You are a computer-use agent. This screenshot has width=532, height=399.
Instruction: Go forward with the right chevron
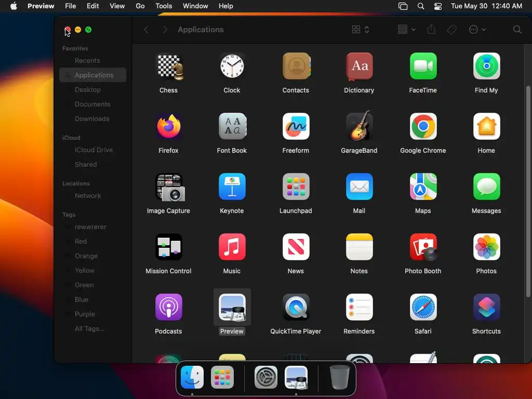[165, 30]
